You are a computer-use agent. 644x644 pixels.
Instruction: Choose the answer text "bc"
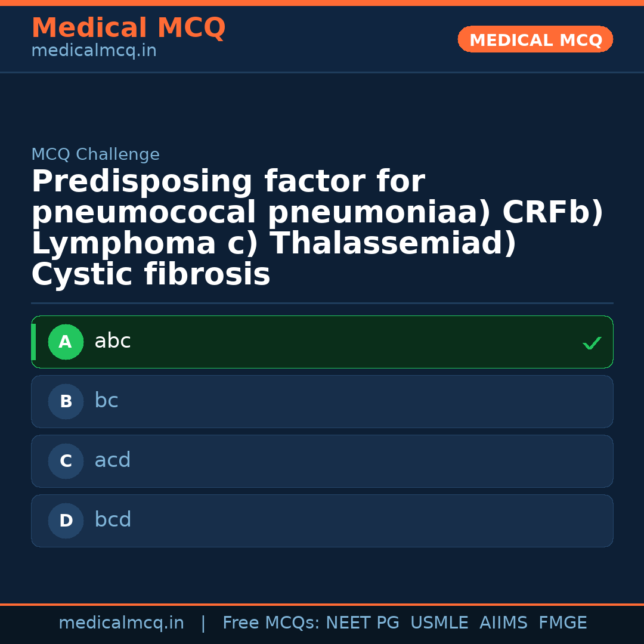(107, 401)
